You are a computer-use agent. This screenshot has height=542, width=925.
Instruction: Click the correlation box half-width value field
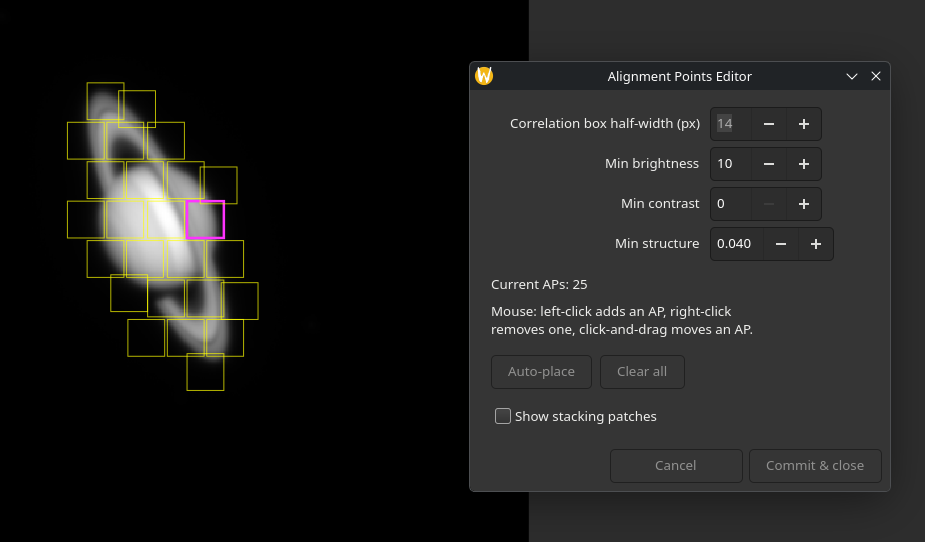click(x=731, y=124)
